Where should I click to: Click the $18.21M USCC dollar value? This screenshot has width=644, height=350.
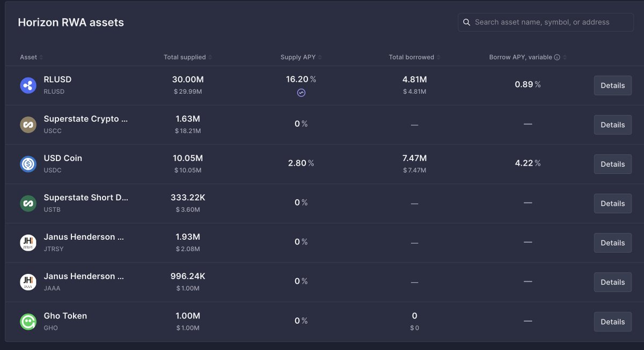click(188, 131)
